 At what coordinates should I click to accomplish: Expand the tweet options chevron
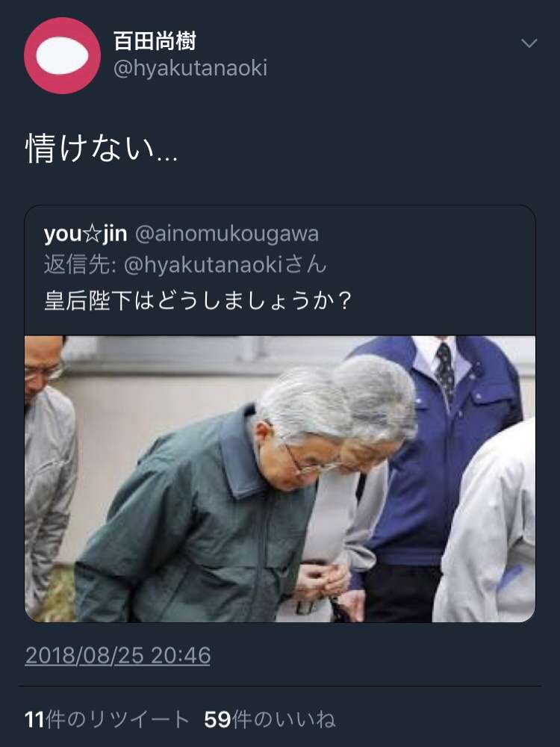[529, 43]
